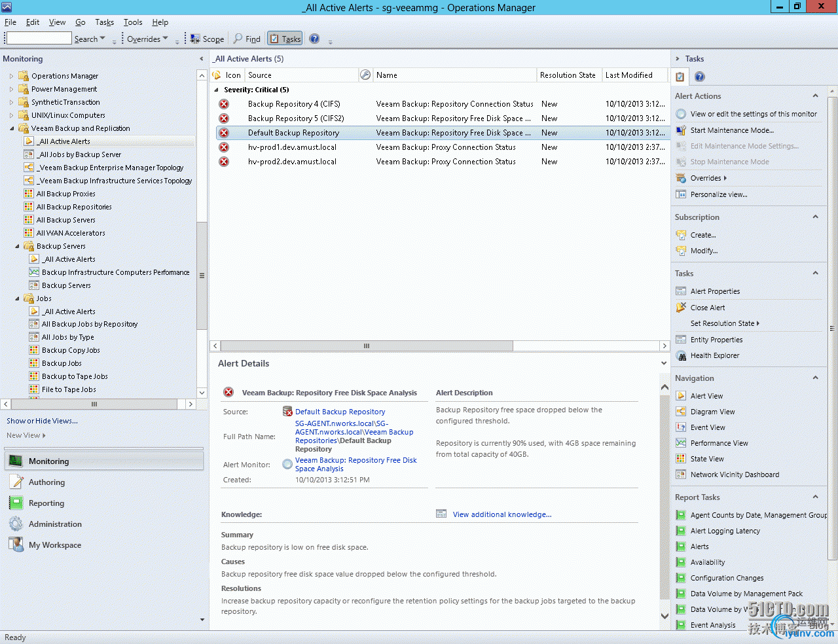Open the Tools menu

pyautogui.click(x=133, y=22)
